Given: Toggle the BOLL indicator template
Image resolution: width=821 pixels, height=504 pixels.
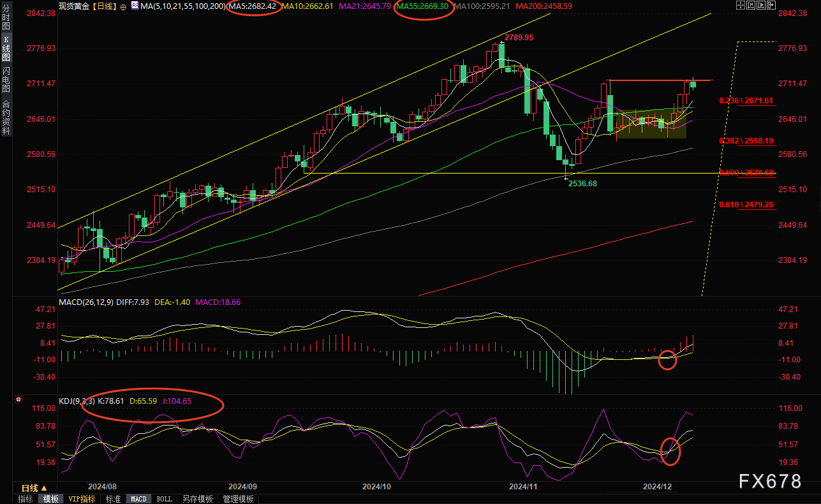Looking at the screenshot, I should pyautogui.click(x=164, y=499).
